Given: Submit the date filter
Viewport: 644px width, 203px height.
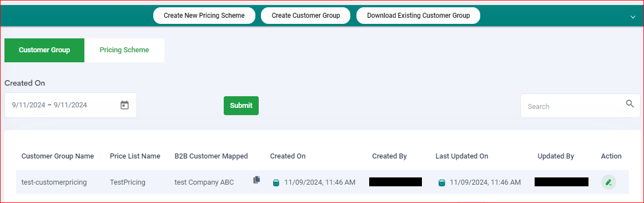Looking at the screenshot, I should [x=241, y=106].
